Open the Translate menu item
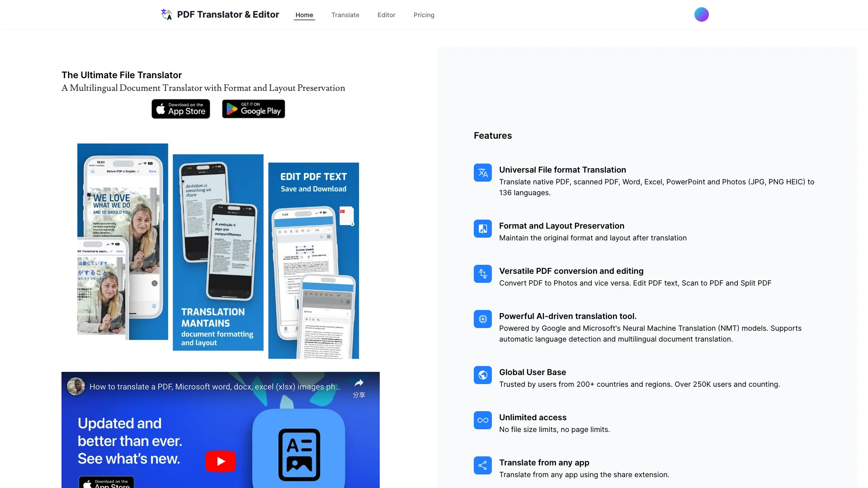The image size is (868, 488). point(345,14)
